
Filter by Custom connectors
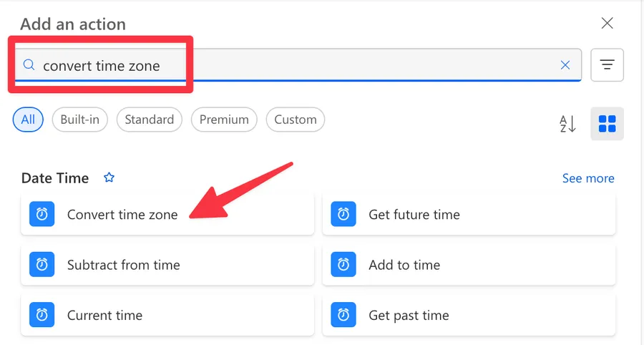pyautogui.click(x=295, y=120)
